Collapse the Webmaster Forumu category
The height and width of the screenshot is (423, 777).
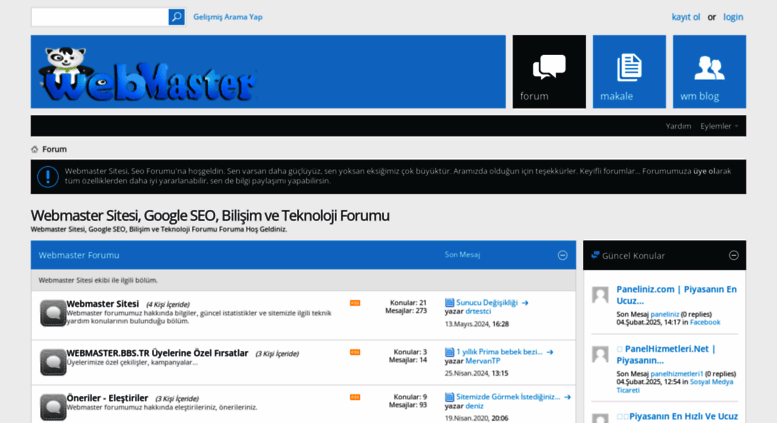562,255
